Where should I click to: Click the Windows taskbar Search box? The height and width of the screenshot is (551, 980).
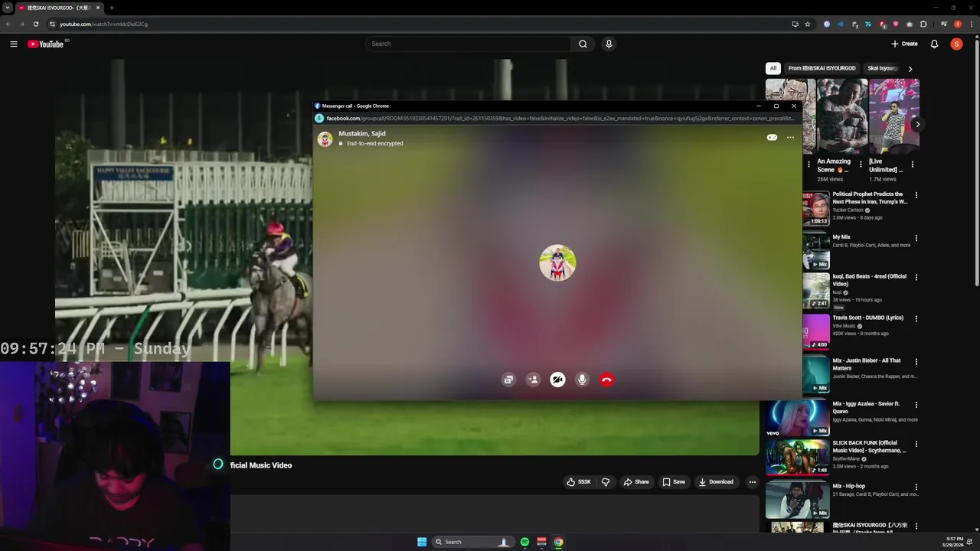click(472, 542)
